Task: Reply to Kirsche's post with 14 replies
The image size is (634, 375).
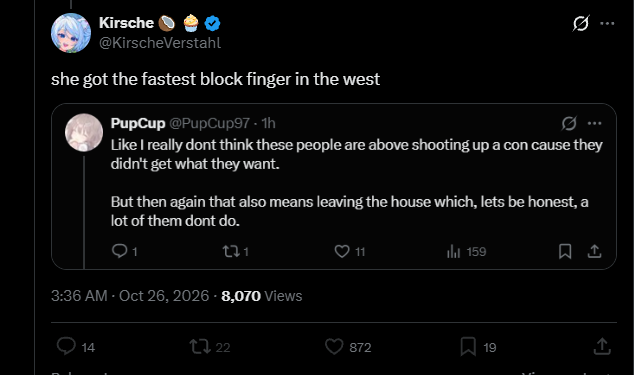Action: [76, 347]
